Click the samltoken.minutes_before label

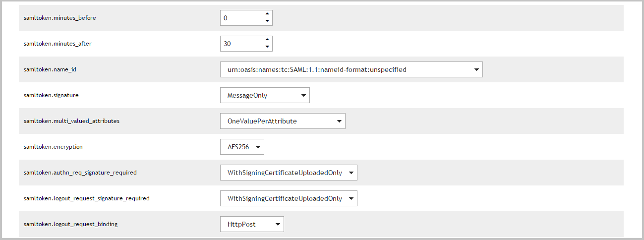[x=60, y=18]
